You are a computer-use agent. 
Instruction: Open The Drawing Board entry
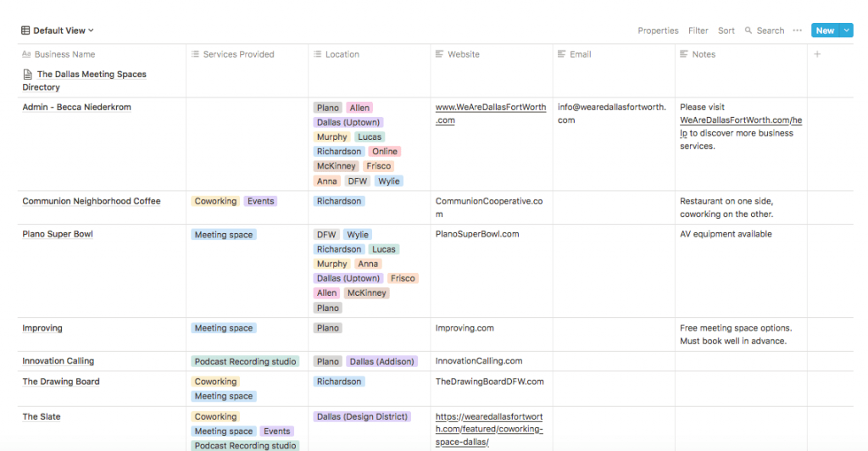[x=61, y=381]
